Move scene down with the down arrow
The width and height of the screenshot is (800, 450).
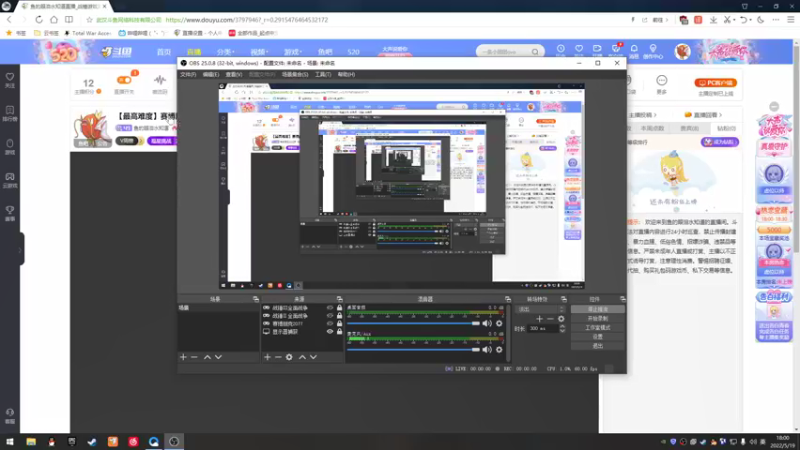point(218,357)
